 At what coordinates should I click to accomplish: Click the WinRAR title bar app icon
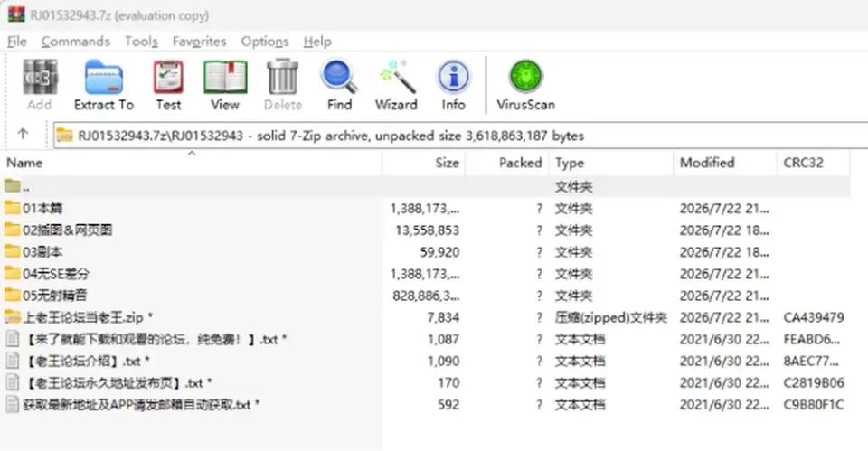(x=16, y=14)
